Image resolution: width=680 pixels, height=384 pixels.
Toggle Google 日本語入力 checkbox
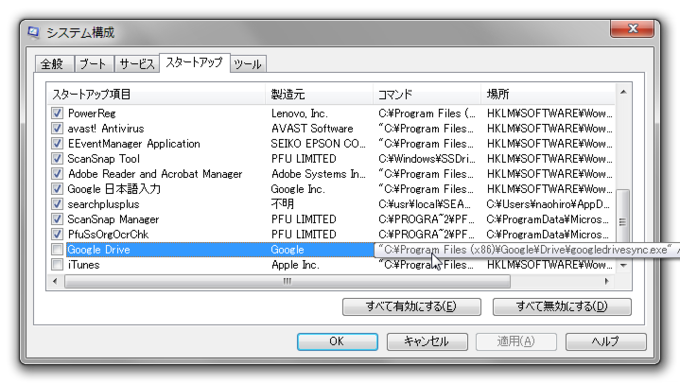click(57, 189)
